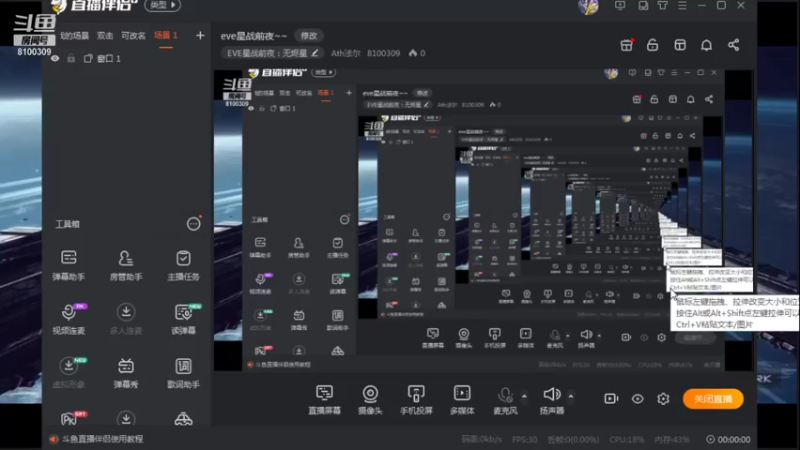Click the layout panel icon in header
This screenshot has height=450, width=800.
680,45
